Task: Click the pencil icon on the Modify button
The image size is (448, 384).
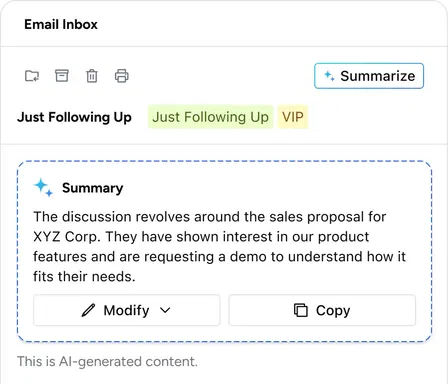Action: click(88, 310)
